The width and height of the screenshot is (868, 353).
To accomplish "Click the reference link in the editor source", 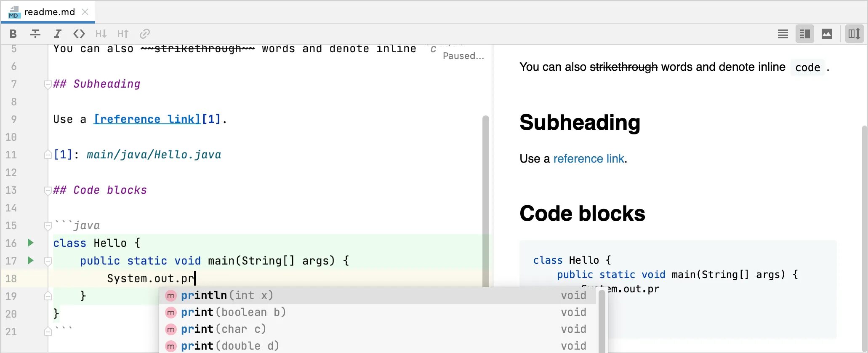I will click(147, 119).
